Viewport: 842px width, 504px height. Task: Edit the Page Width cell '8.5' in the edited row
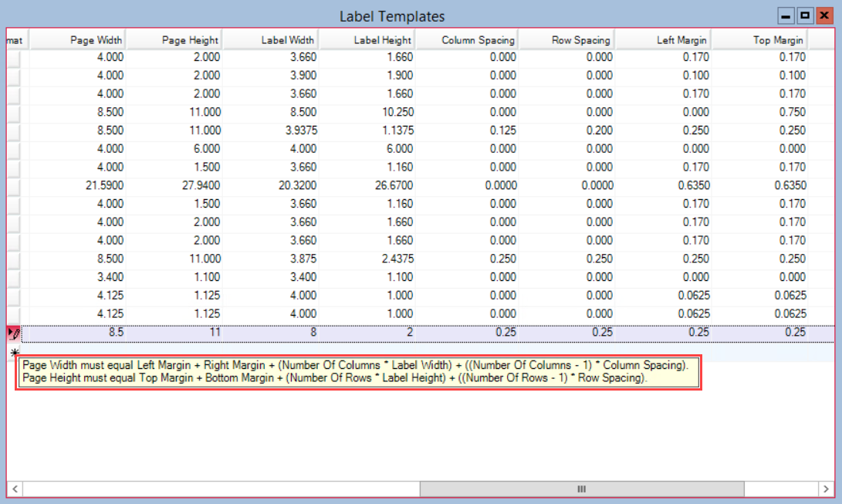click(x=77, y=333)
